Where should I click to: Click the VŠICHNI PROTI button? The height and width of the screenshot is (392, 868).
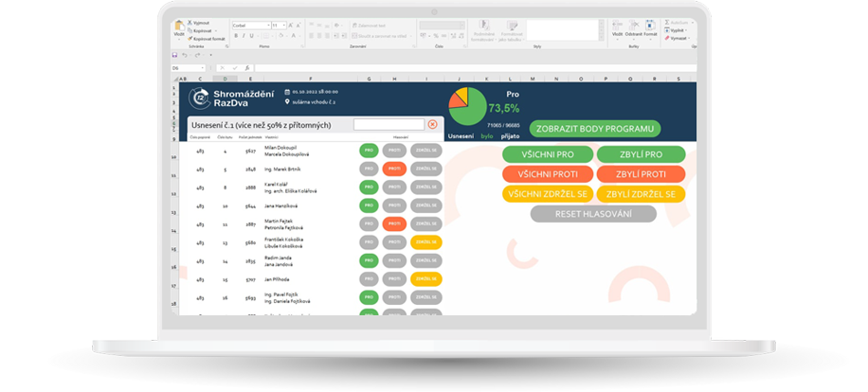pyautogui.click(x=548, y=174)
